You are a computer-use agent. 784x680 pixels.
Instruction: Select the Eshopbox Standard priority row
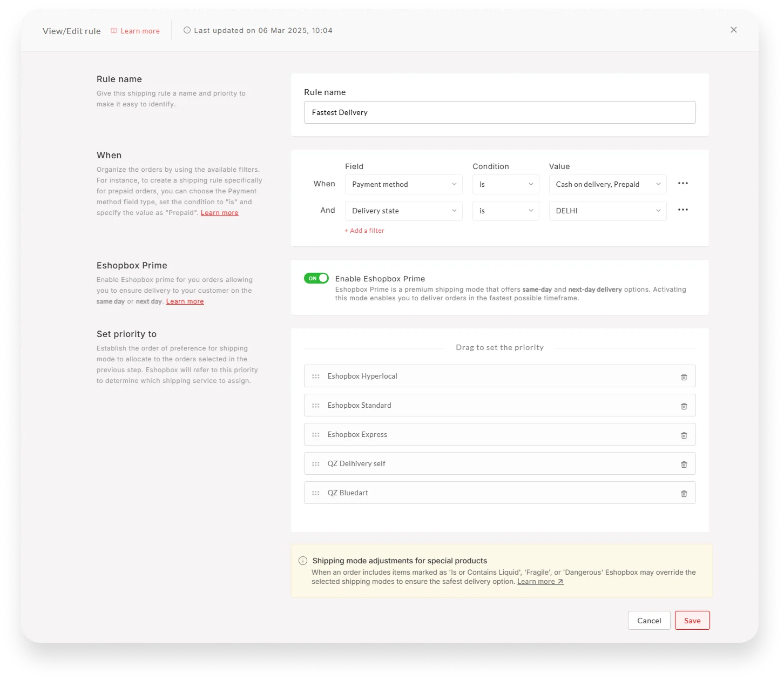[x=499, y=405]
